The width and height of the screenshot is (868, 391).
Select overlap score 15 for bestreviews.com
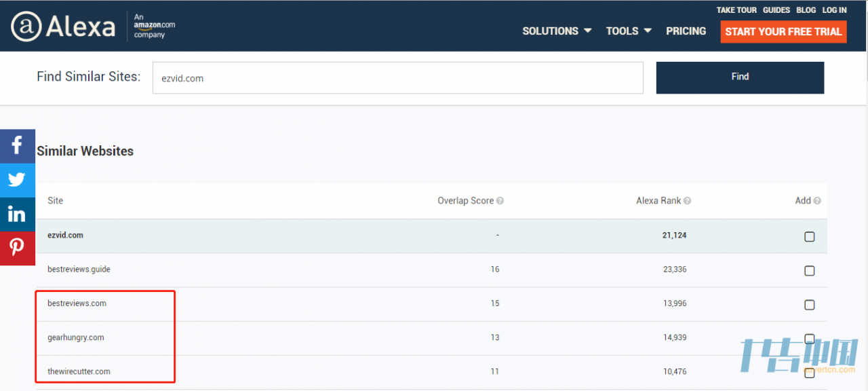[x=495, y=303]
